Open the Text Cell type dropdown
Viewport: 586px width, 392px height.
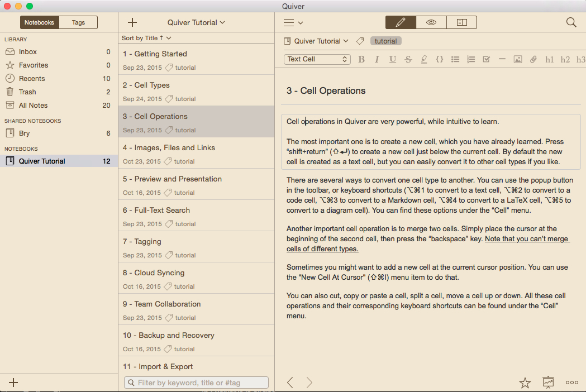(x=317, y=59)
